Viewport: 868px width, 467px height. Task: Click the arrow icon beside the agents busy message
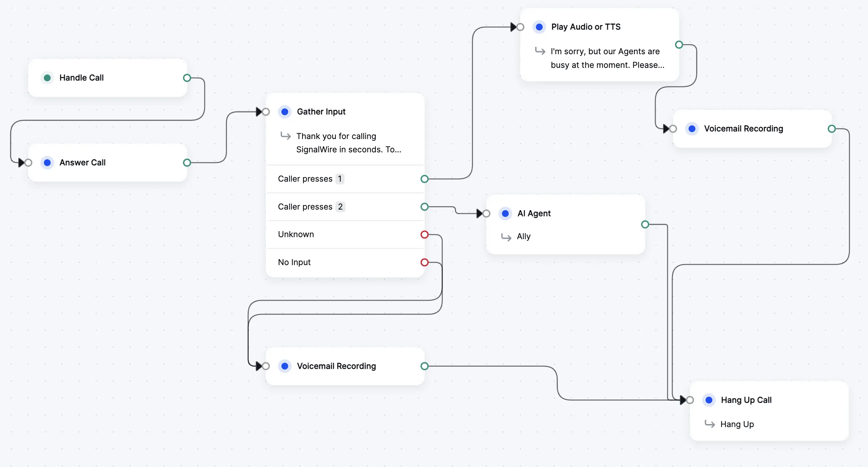(541, 51)
